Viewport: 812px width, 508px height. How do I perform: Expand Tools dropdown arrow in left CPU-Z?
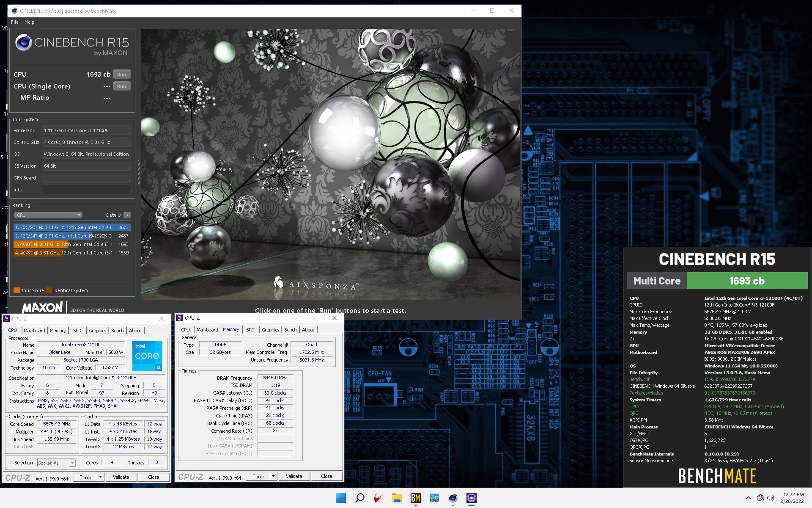(101, 477)
